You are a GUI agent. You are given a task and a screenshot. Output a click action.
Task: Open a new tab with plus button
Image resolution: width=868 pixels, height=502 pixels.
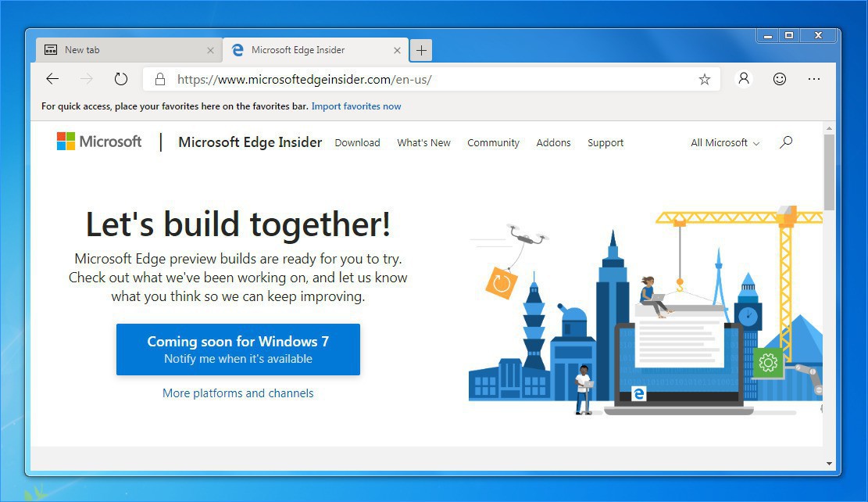(x=421, y=50)
